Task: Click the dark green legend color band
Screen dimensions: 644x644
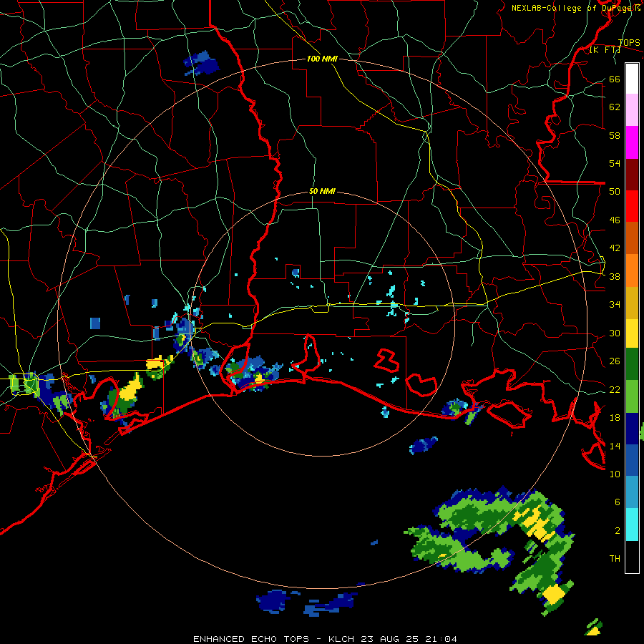Action: 632,364
